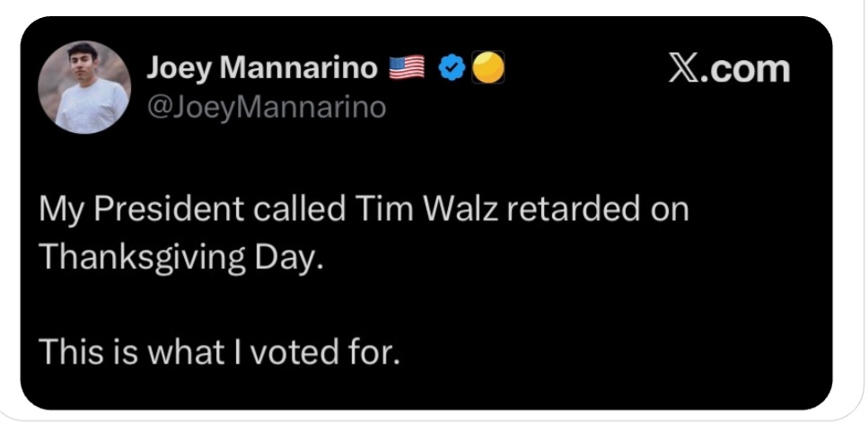The height and width of the screenshot is (432, 868).
Task: Click Joey Mannarino's profile avatar photo
Action: coord(86,87)
